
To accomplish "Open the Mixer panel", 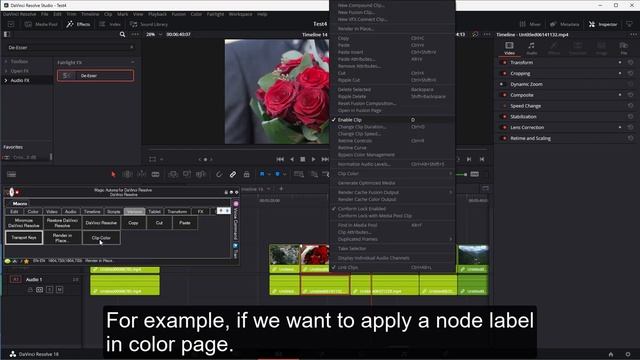I will click(530, 24).
